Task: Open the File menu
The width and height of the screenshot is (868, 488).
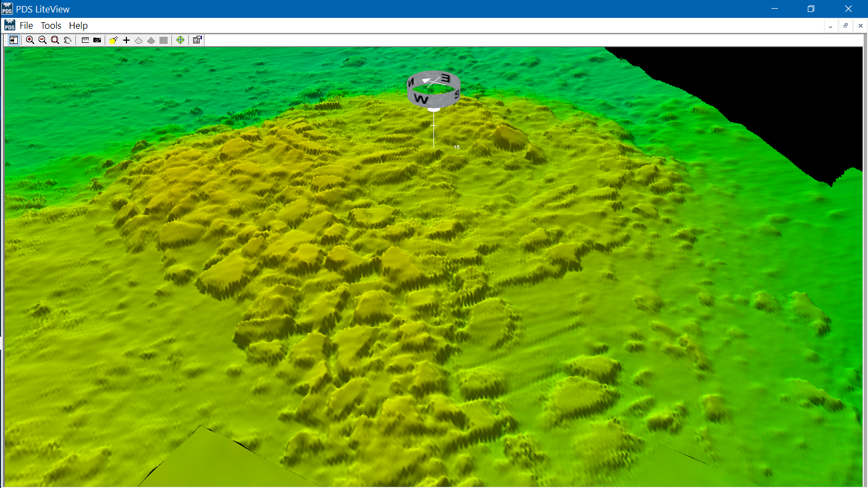Action: coord(26,25)
